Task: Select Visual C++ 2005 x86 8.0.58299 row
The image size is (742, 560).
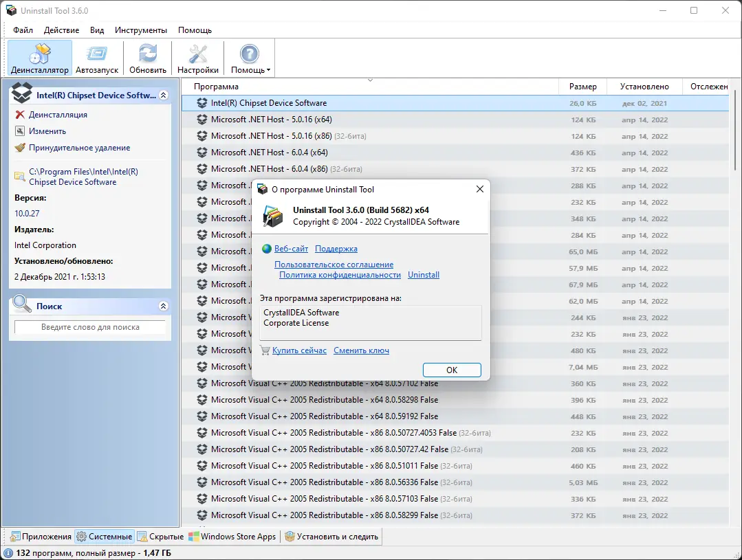Action: click(x=455, y=515)
